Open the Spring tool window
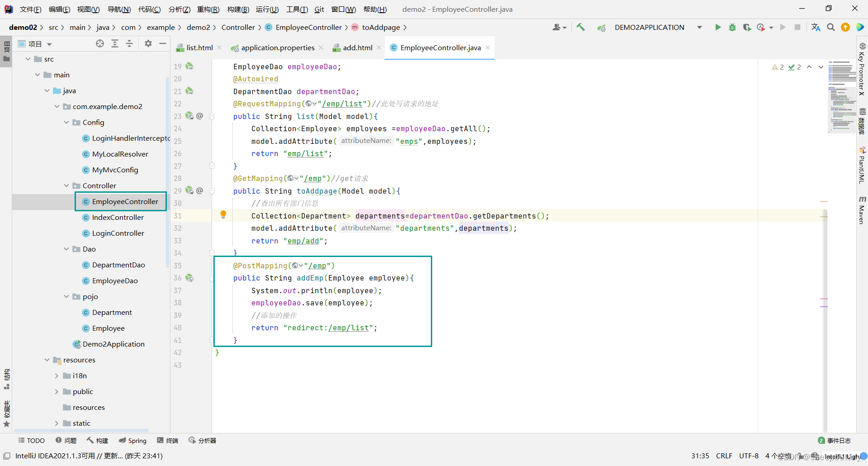 [132, 440]
